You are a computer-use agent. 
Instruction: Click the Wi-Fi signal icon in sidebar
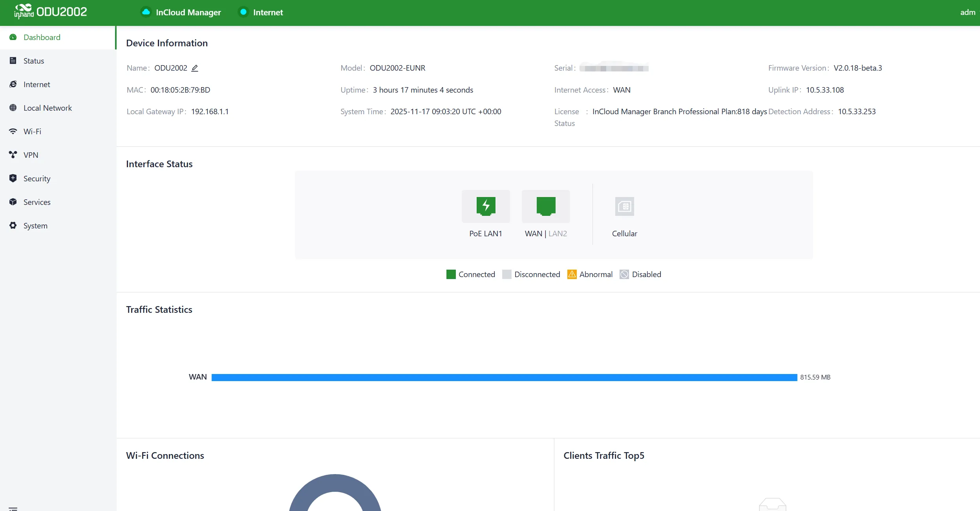(x=13, y=131)
